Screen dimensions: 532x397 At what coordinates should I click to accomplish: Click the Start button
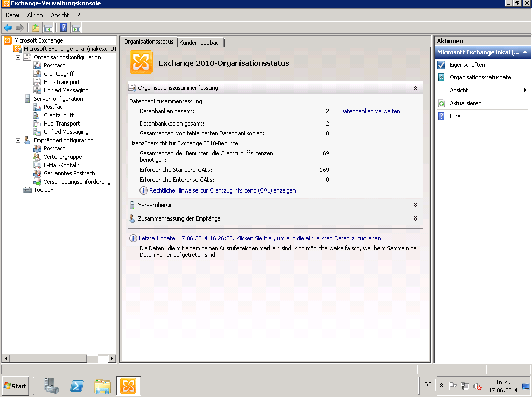pyautogui.click(x=15, y=386)
